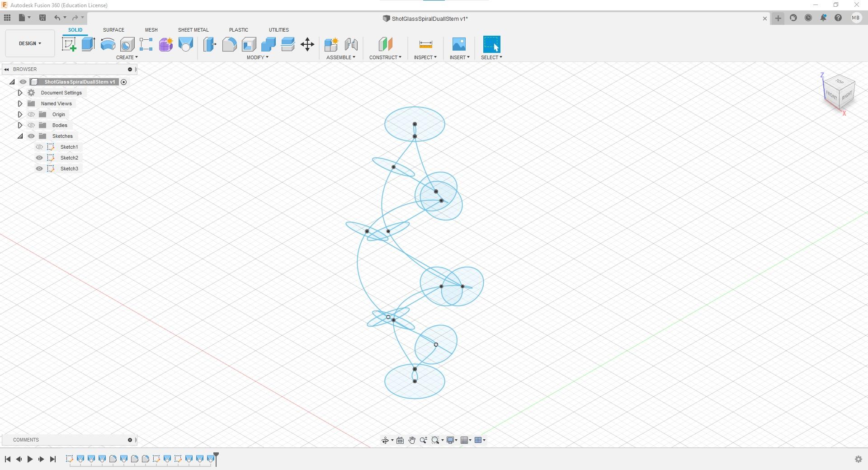Hide the Sketches folder
The image size is (868, 470).
[x=31, y=136]
